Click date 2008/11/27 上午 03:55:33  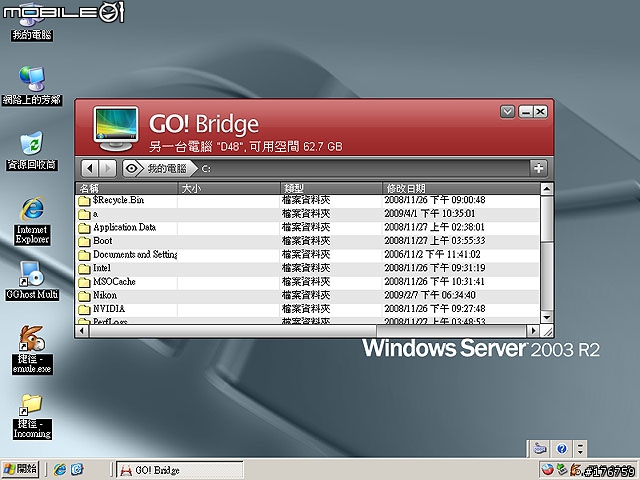click(x=435, y=241)
